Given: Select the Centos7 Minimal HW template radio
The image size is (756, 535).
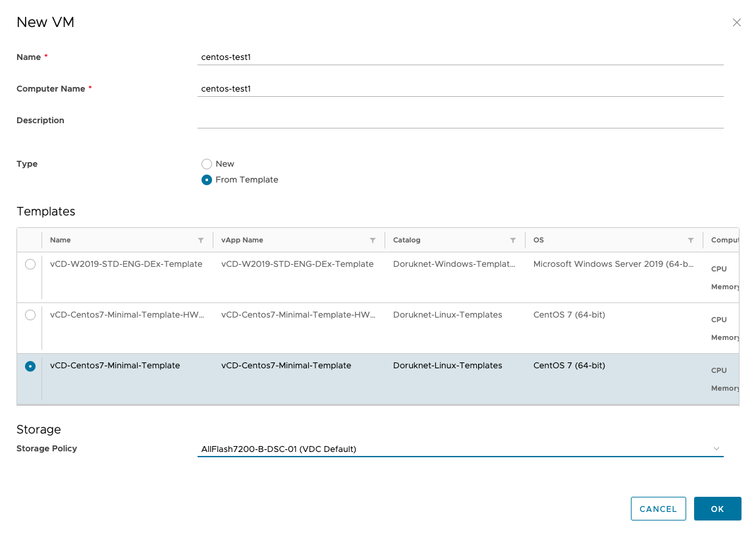Looking at the screenshot, I should click(30, 315).
